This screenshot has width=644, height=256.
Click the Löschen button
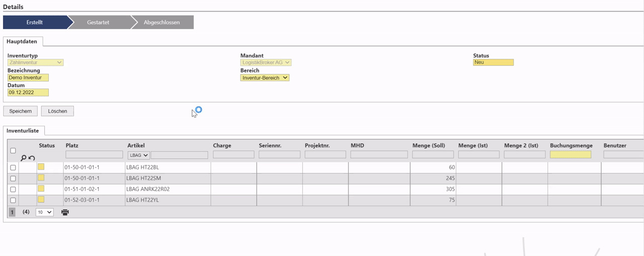coord(57,111)
